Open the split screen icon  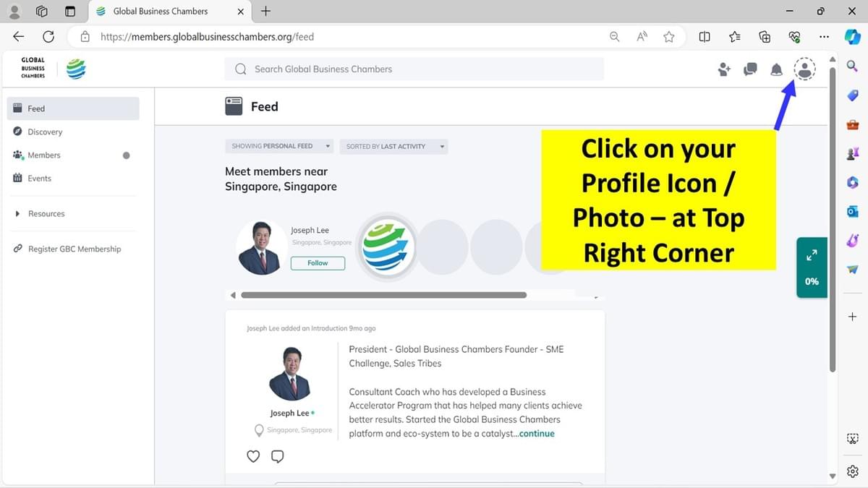(705, 36)
